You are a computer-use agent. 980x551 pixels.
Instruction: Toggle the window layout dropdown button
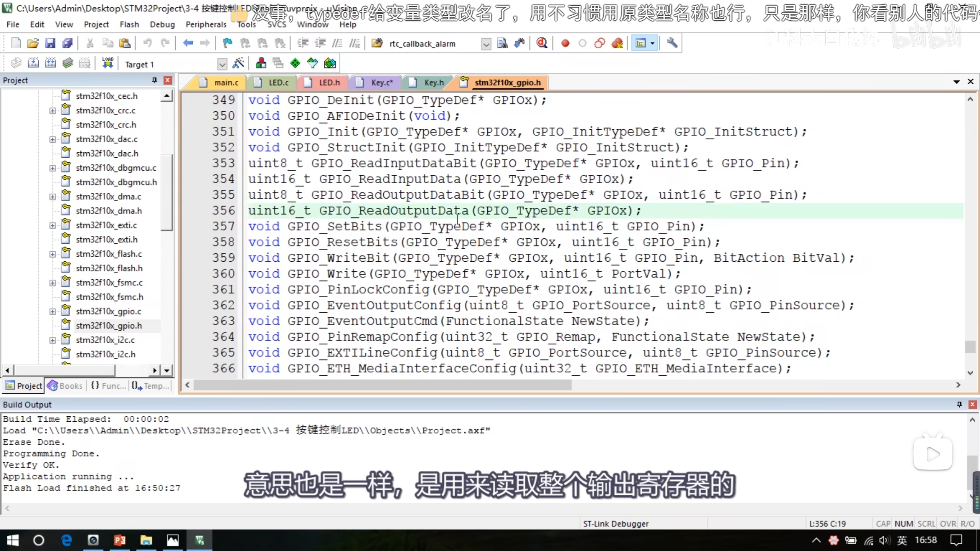652,43
